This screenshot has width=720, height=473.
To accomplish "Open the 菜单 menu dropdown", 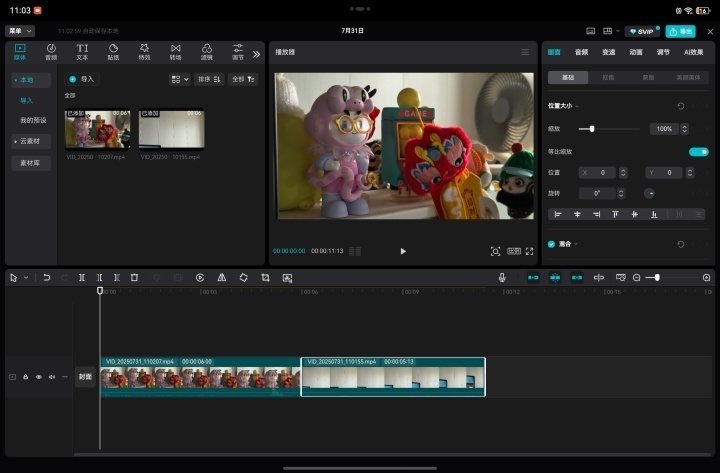I will [20, 31].
